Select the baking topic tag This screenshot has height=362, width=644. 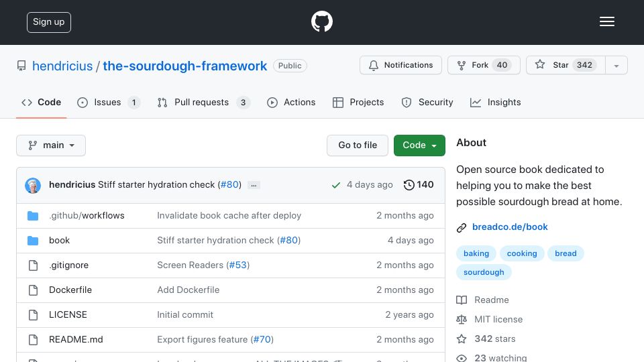coord(476,253)
